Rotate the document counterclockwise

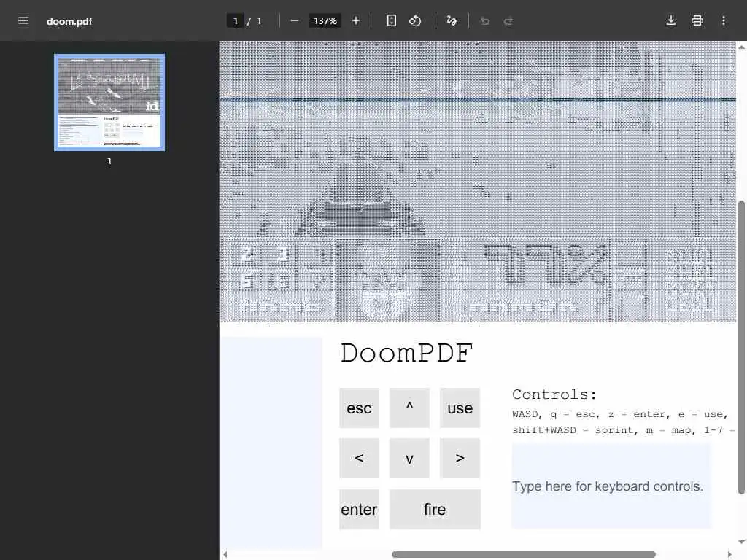[x=415, y=20]
